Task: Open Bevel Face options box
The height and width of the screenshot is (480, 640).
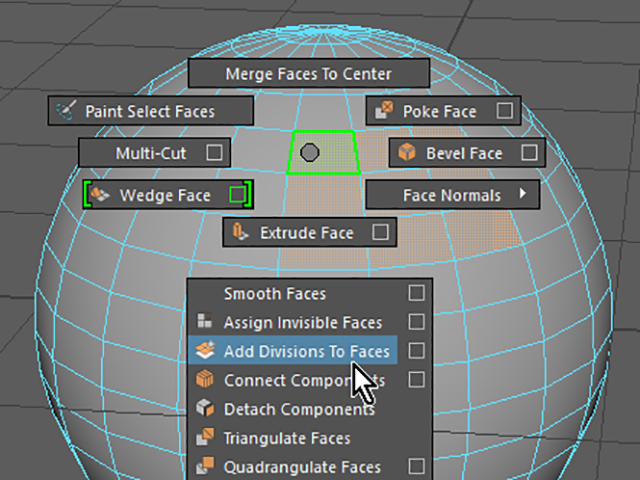Action: (529, 153)
